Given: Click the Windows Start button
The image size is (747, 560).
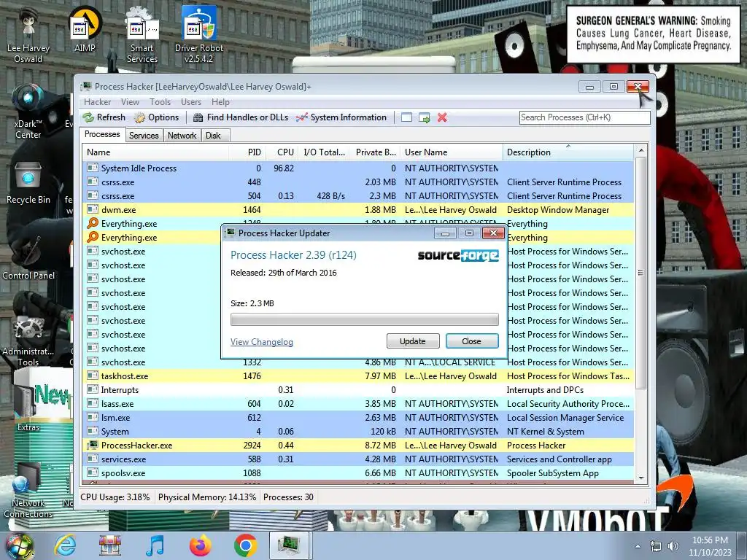Looking at the screenshot, I should [20, 546].
